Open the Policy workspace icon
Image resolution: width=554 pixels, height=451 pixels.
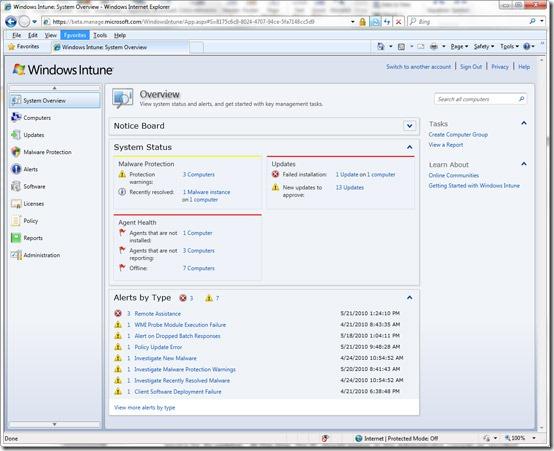(x=16, y=221)
